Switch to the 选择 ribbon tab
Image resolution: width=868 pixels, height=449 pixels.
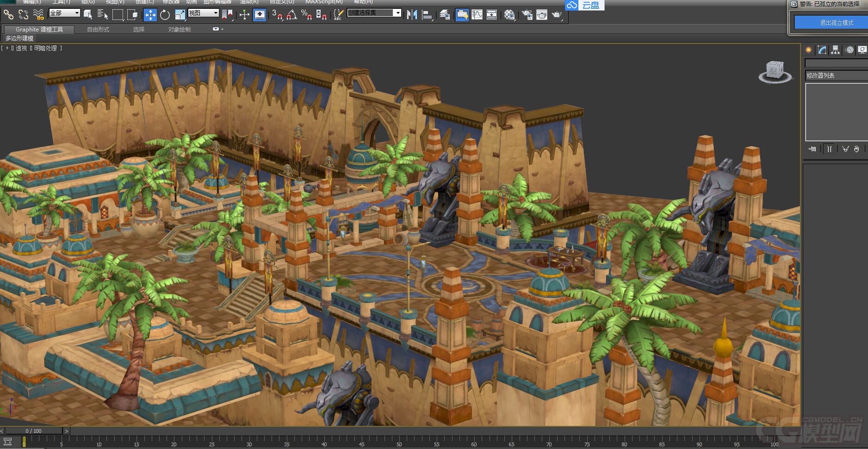pos(139,29)
